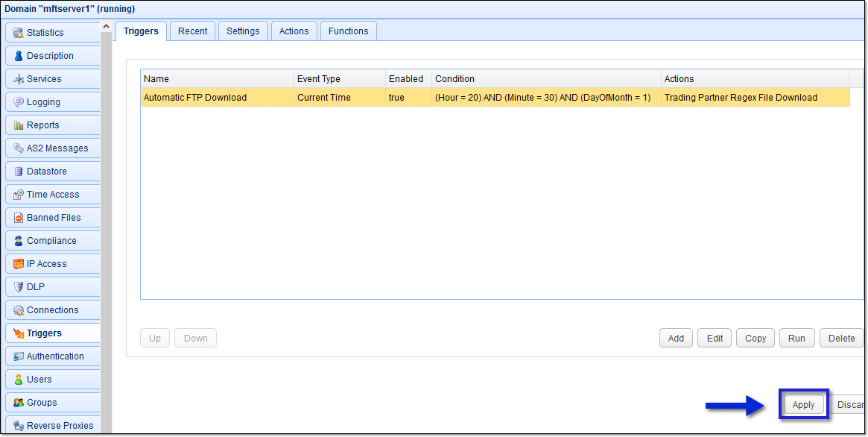Viewport: 868px width, 437px height.
Task: Switch to the Actions tab
Action: [x=294, y=31]
